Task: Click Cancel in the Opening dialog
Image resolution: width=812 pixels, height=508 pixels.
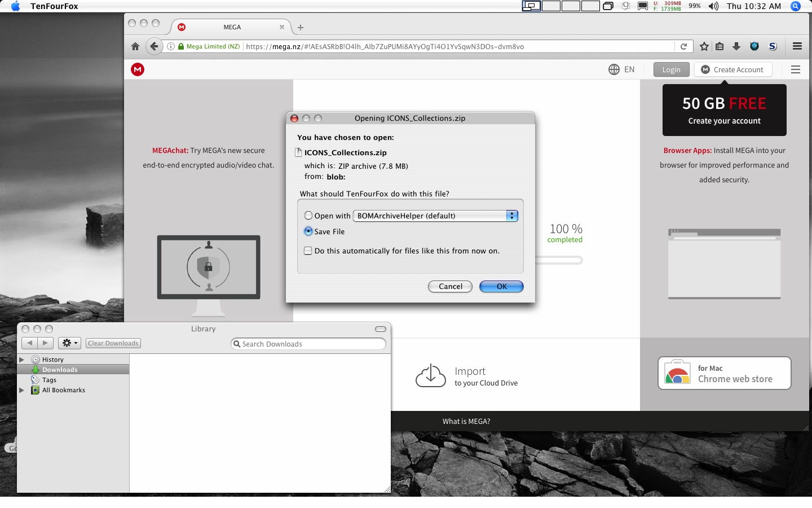Action: [450, 286]
